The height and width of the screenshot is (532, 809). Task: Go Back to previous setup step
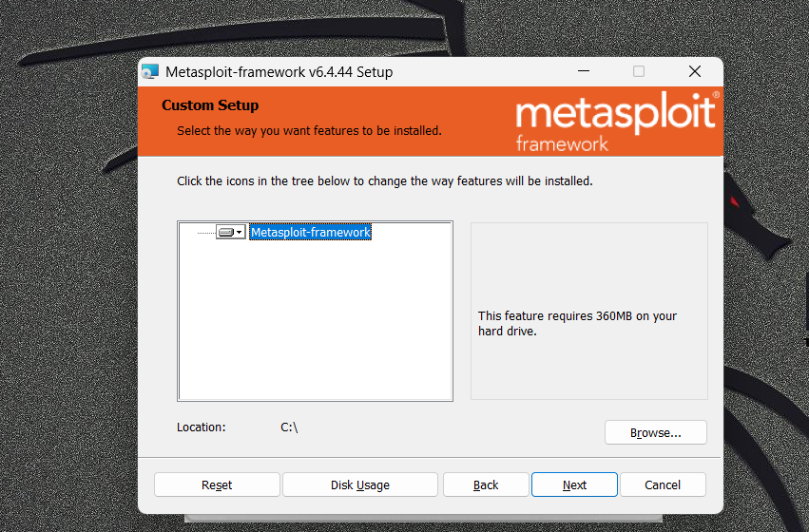486,484
